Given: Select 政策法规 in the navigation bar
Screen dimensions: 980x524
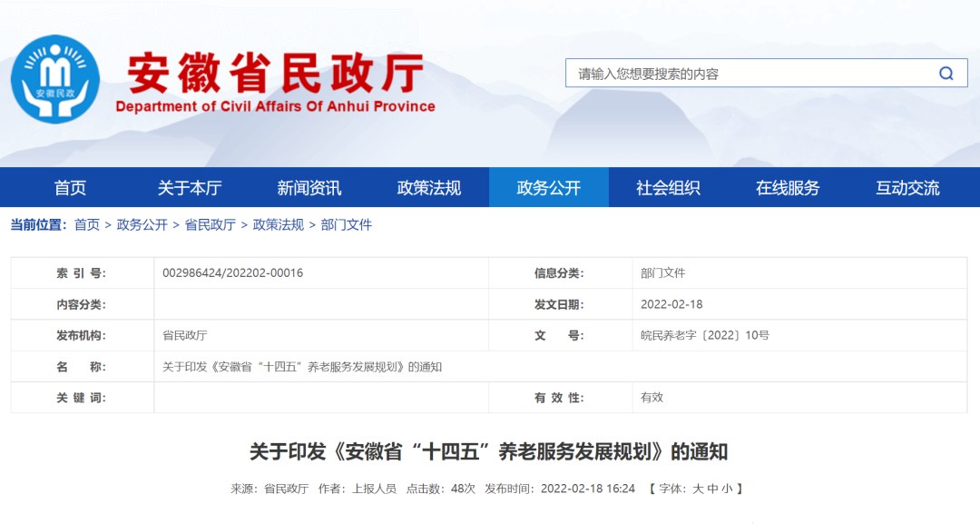Looking at the screenshot, I should coord(428,188).
